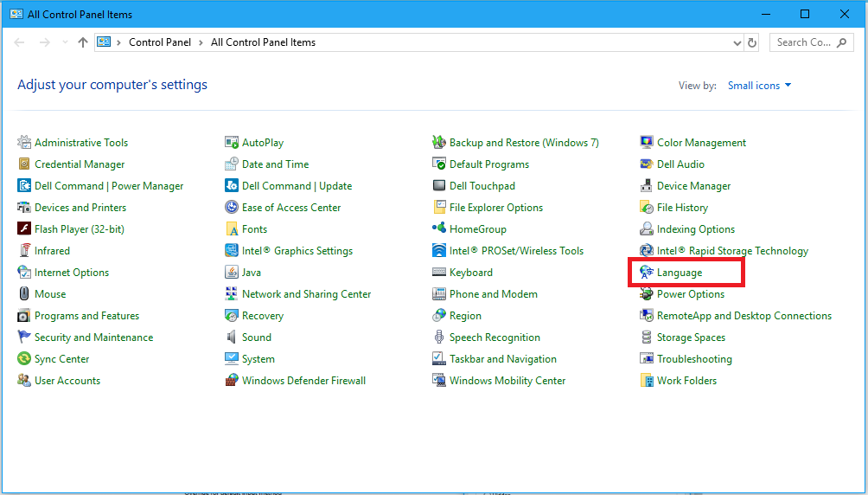Screen dimensions: 868x495
Task: Click the Sound speaker icon
Action: pos(232,337)
